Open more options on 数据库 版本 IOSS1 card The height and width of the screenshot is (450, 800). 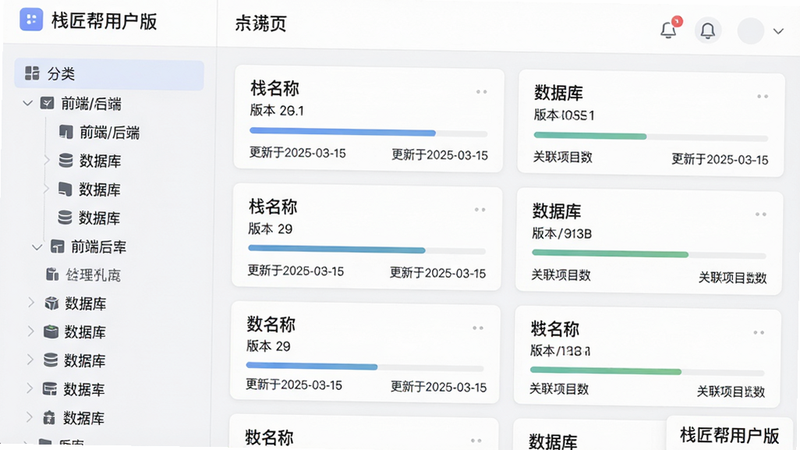tap(762, 96)
